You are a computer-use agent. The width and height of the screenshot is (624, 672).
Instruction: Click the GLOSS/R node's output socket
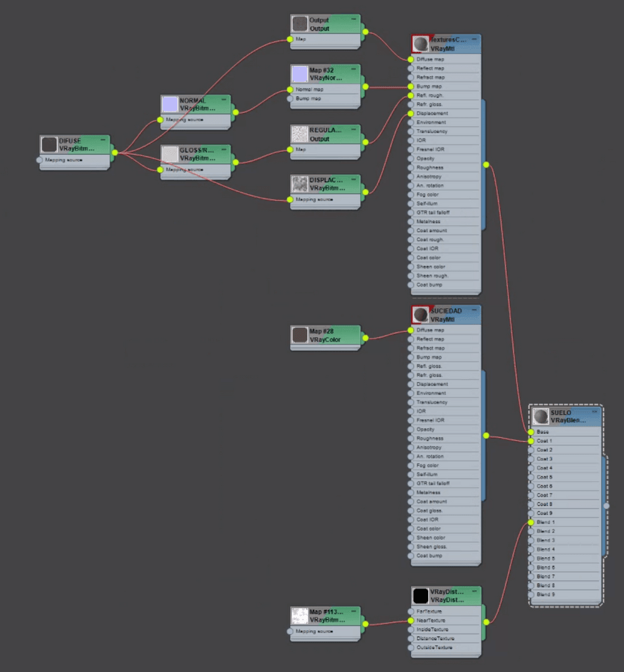tap(236, 162)
